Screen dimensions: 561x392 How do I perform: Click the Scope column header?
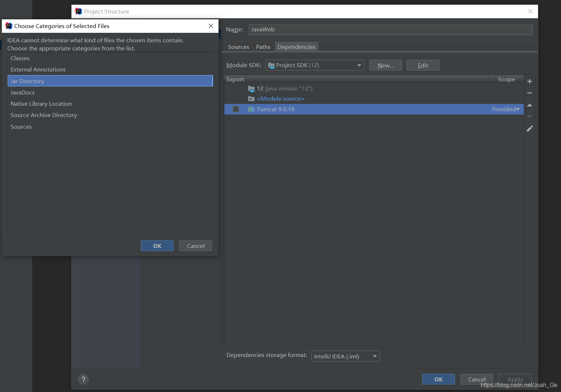click(507, 79)
